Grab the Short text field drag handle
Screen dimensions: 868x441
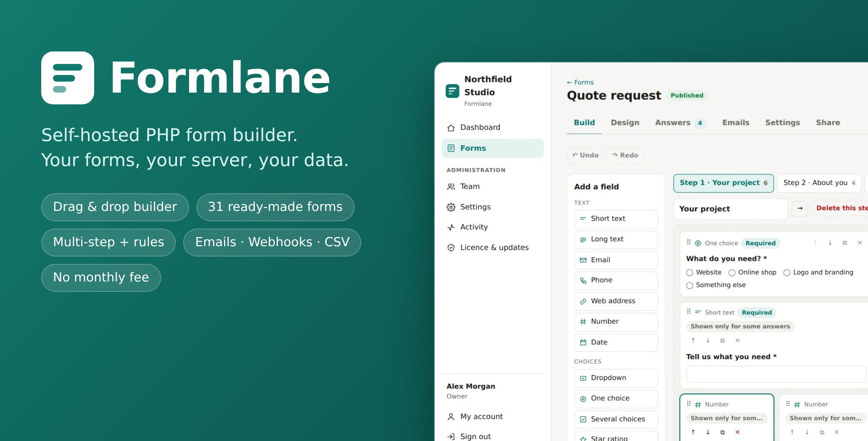click(689, 312)
